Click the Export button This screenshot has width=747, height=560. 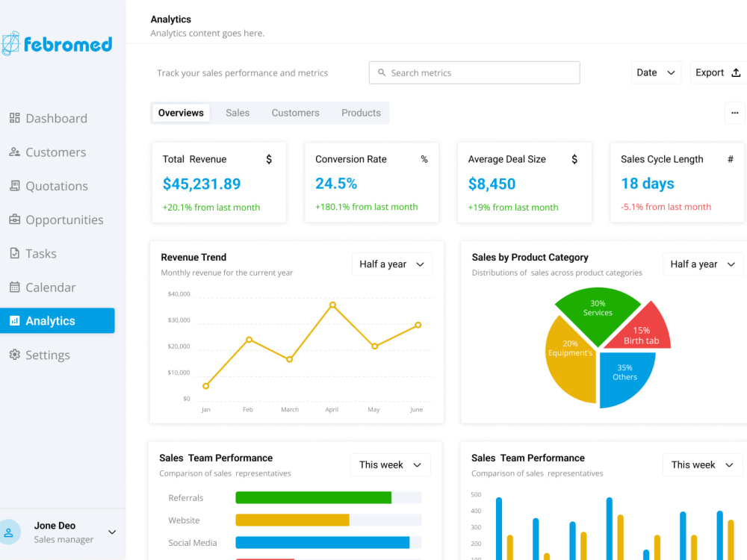point(718,73)
